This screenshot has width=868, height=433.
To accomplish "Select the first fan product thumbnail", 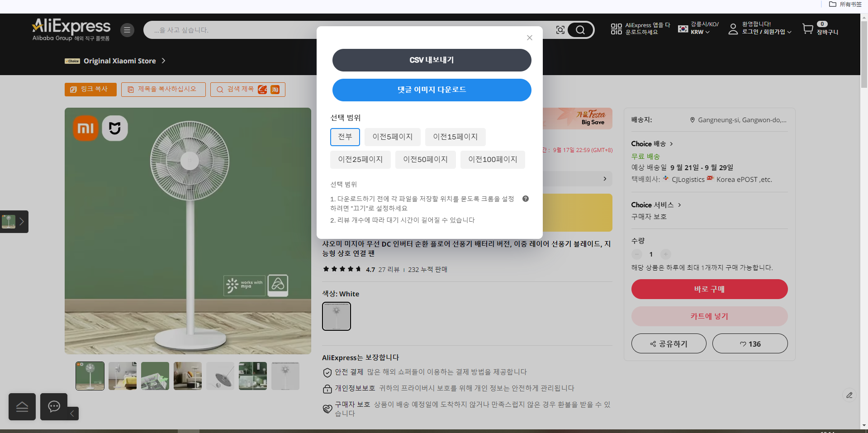I will [x=90, y=376].
